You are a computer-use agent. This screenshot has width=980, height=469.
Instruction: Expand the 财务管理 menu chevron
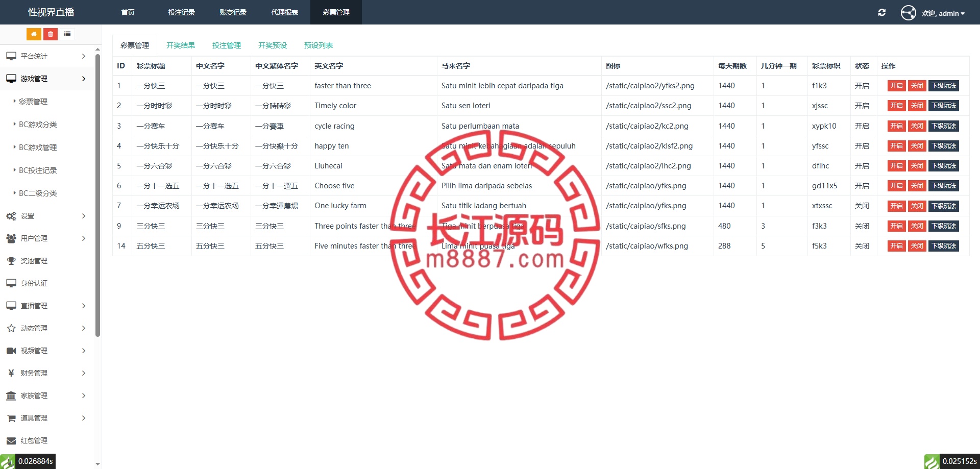[84, 373]
